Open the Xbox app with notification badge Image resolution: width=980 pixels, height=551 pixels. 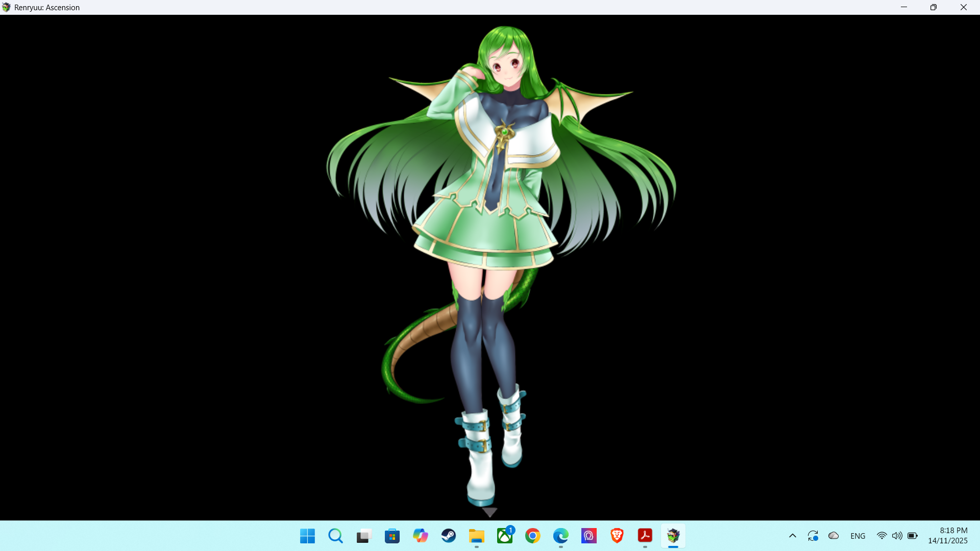click(x=505, y=536)
